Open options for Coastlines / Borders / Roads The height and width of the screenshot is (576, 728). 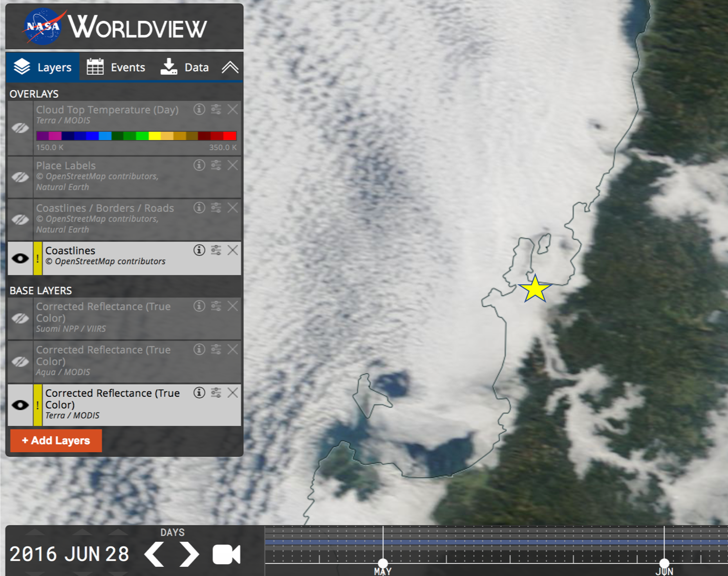click(216, 207)
